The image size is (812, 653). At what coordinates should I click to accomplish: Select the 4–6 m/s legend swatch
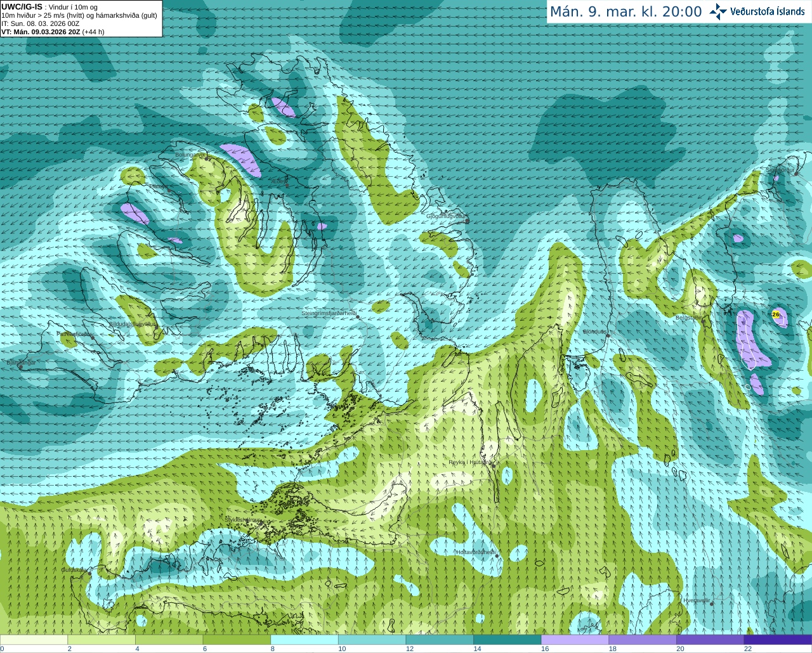click(169, 640)
